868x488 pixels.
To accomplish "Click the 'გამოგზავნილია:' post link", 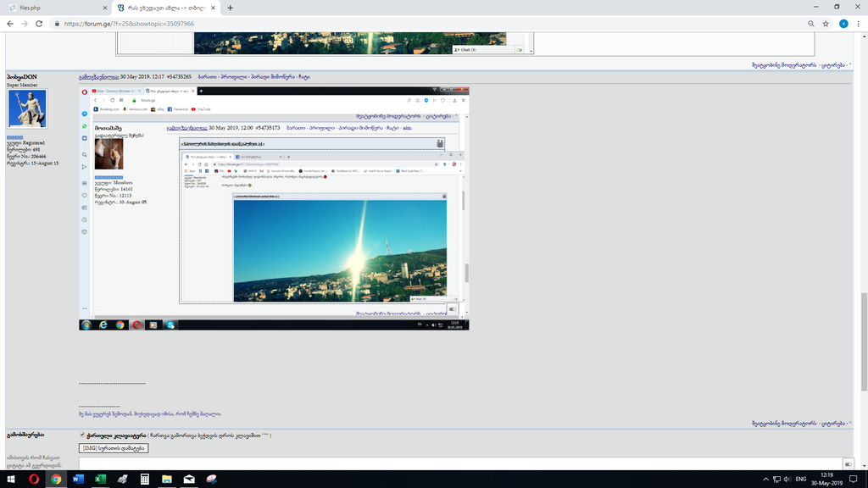I will point(98,77).
